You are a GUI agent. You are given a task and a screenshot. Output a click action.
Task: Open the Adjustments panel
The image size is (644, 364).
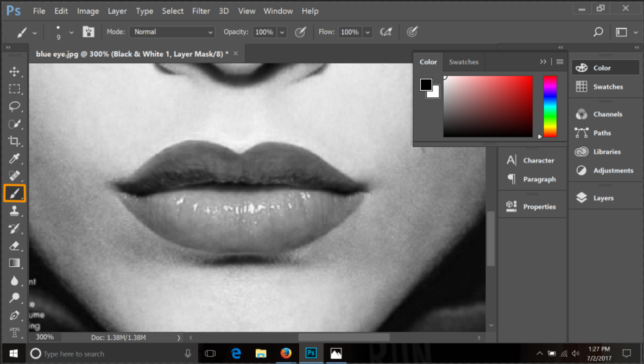point(613,171)
